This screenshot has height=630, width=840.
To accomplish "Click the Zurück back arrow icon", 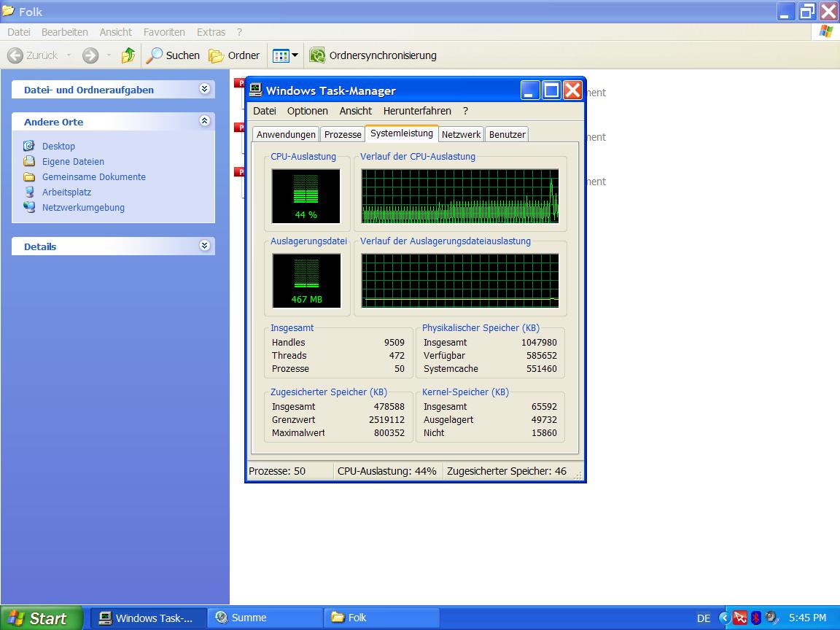I will (x=15, y=55).
